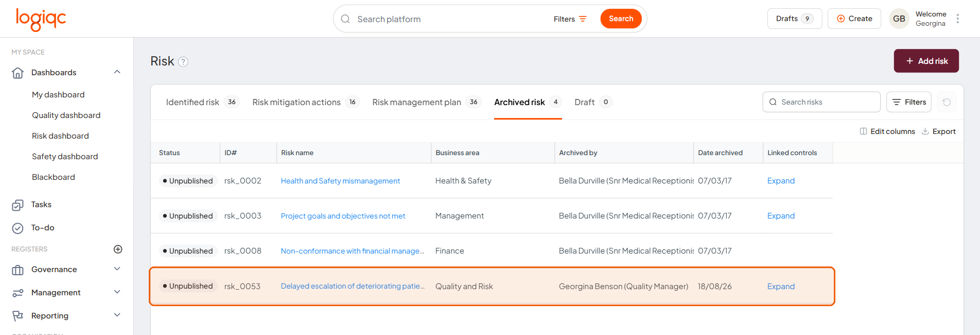This screenshot has width=980, height=335.
Task: Click the Dashboards home icon
Action: coord(17,73)
